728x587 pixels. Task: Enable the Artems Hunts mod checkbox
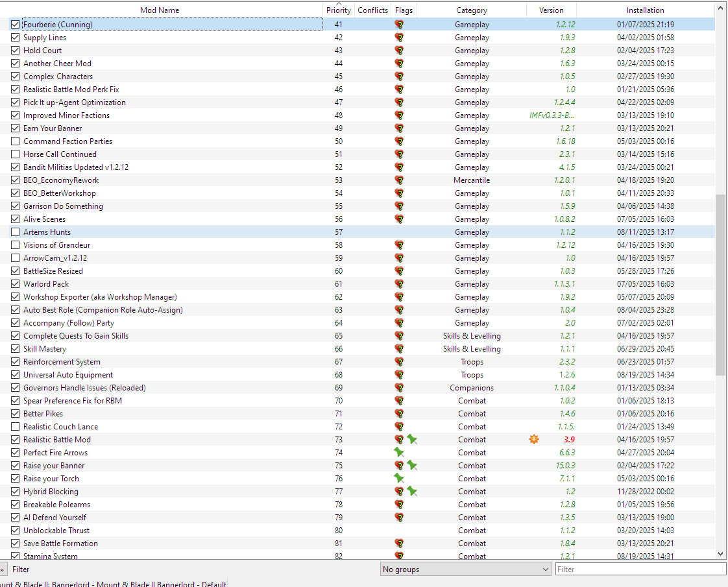tap(16, 232)
